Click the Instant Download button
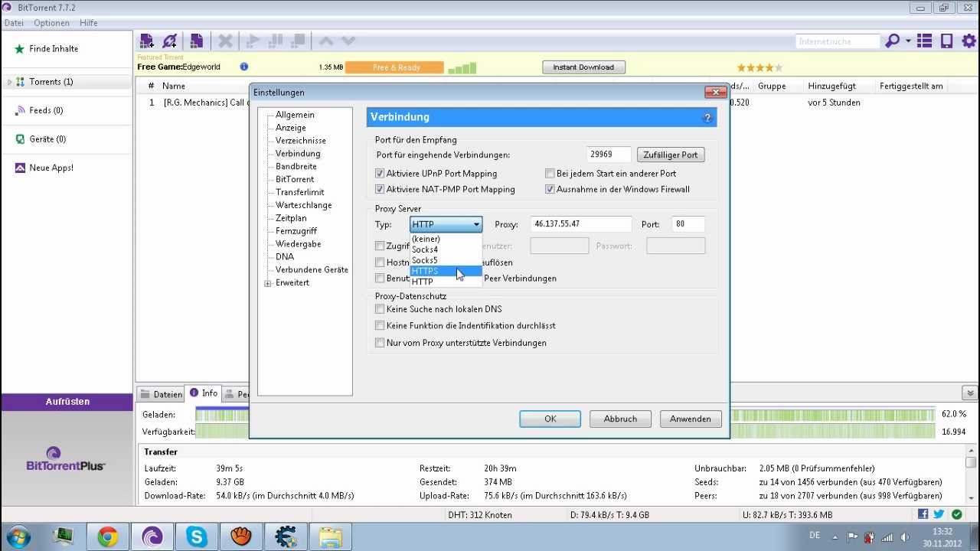Screen dimensions: 980x551 click(583, 67)
